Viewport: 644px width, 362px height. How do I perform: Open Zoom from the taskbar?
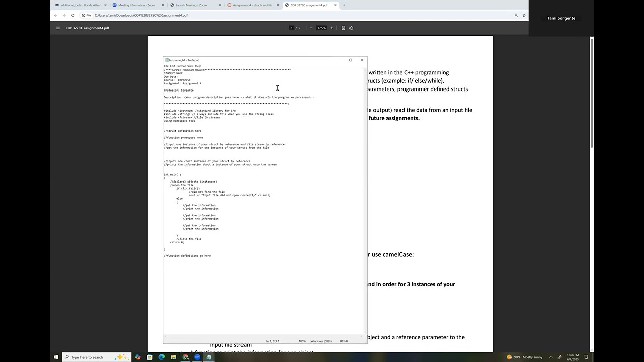(x=197, y=357)
